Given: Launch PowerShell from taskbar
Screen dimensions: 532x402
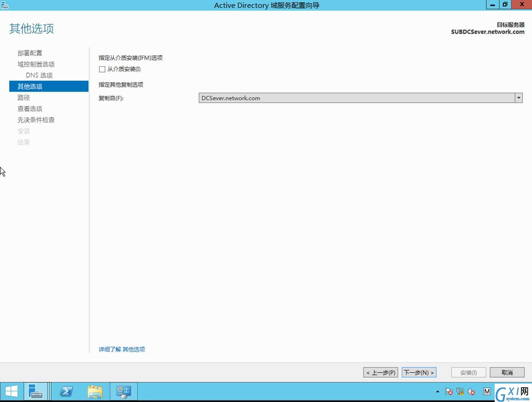Looking at the screenshot, I should [x=66, y=391].
